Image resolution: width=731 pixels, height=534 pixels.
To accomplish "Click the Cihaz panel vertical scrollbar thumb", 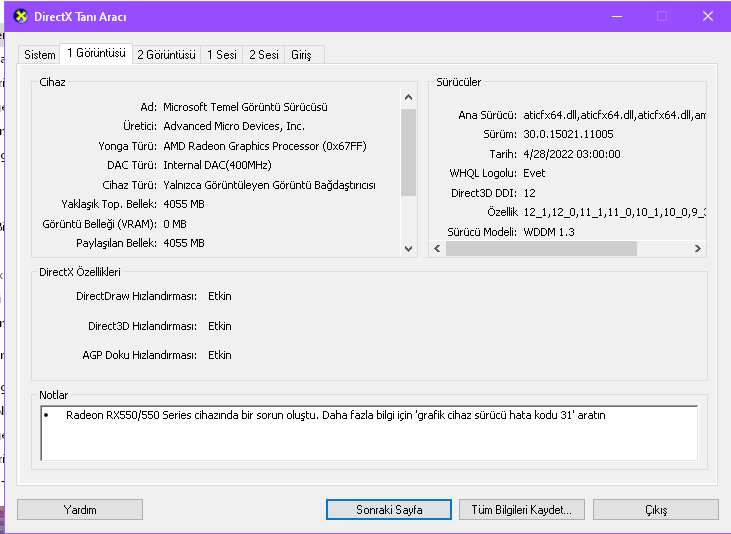I will (408, 152).
